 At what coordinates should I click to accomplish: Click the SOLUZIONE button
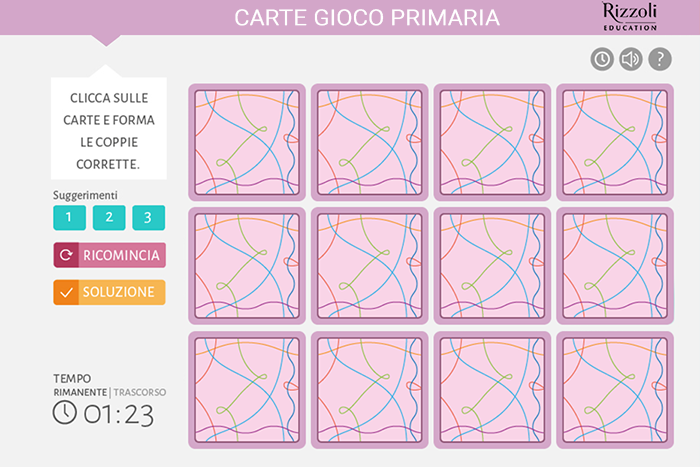[x=109, y=292]
